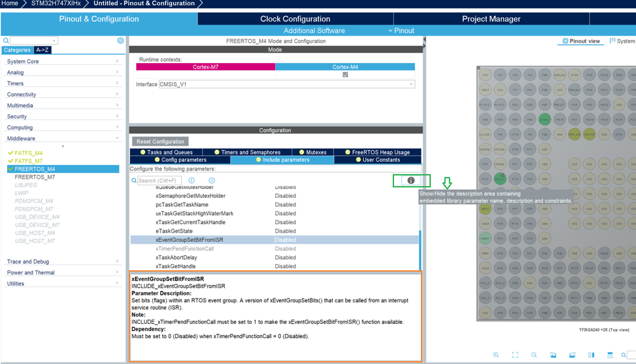Rotate the chip view clockwise
Viewport: 636px width, 364px height.
553,355
